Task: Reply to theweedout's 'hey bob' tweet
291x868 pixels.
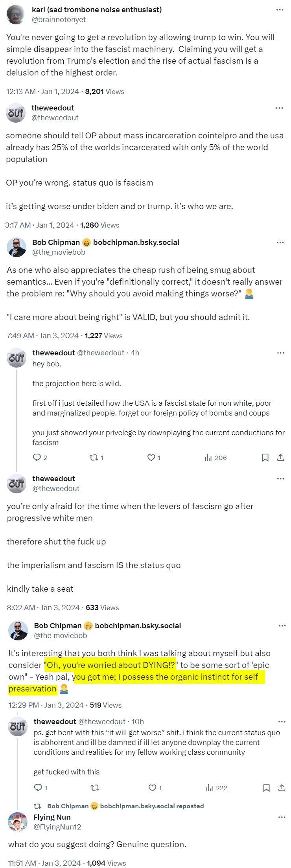Action: [37, 458]
